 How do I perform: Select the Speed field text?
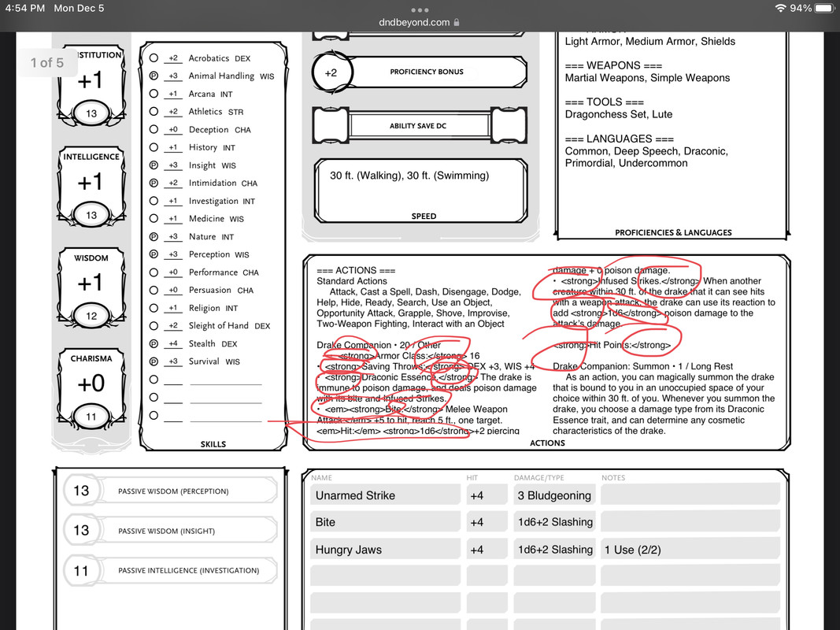click(x=409, y=176)
